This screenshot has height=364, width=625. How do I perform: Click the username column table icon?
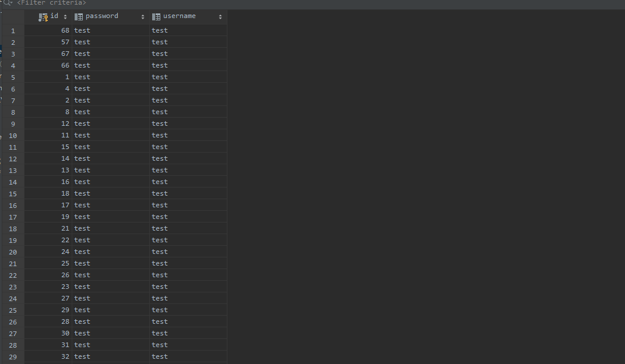pos(156,17)
